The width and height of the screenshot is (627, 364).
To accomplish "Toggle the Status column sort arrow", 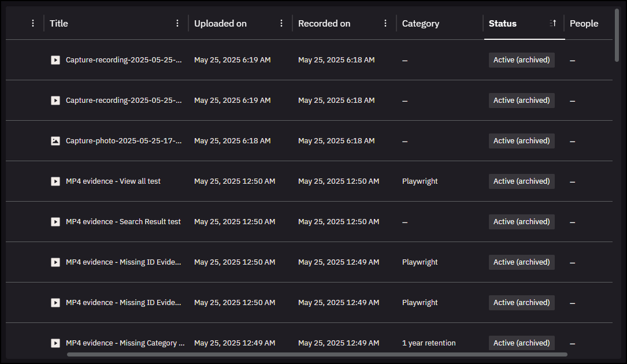I will click(553, 24).
